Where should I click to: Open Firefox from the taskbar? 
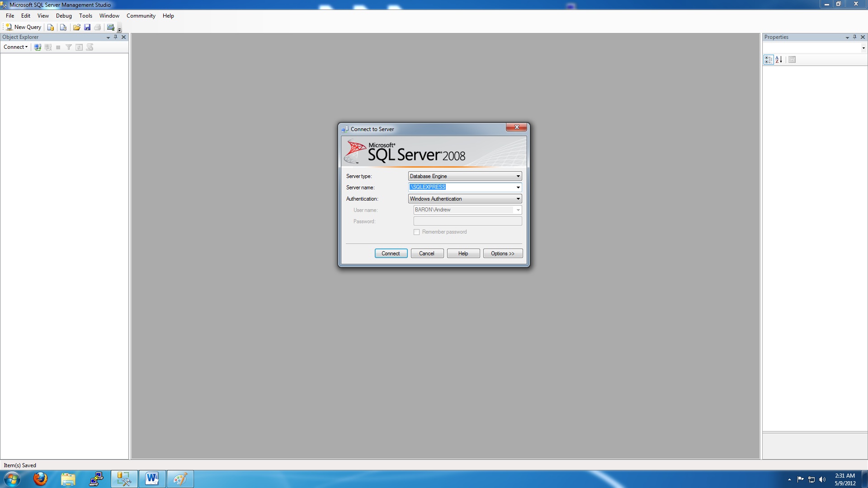41,479
